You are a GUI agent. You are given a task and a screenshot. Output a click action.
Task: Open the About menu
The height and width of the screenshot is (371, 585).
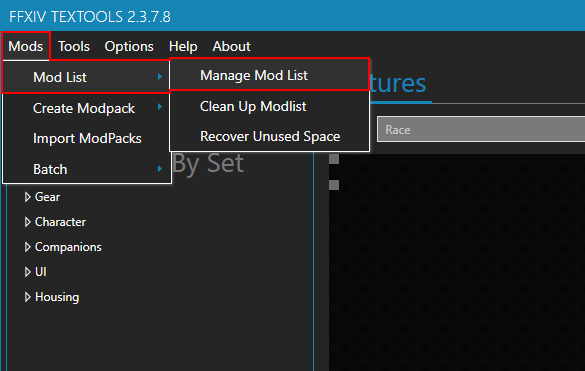click(x=231, y=46)
